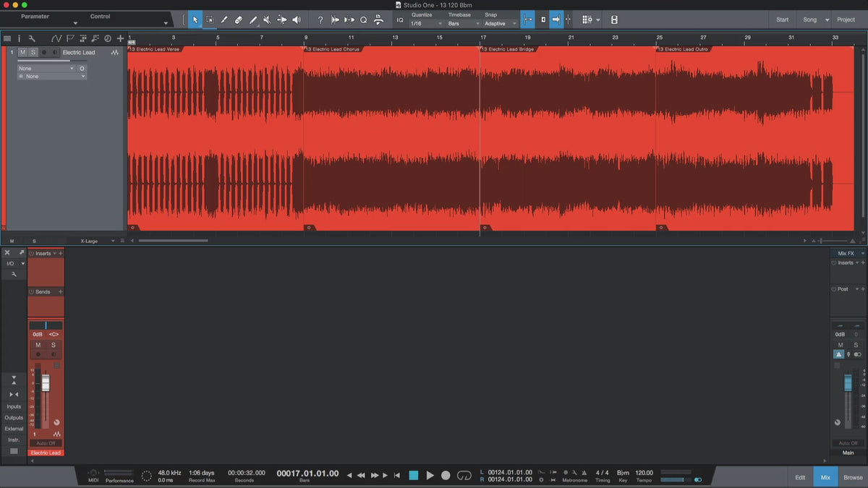Show automation with the curve icon
Screen dimensions: 868x488
[x=57, y=38]
